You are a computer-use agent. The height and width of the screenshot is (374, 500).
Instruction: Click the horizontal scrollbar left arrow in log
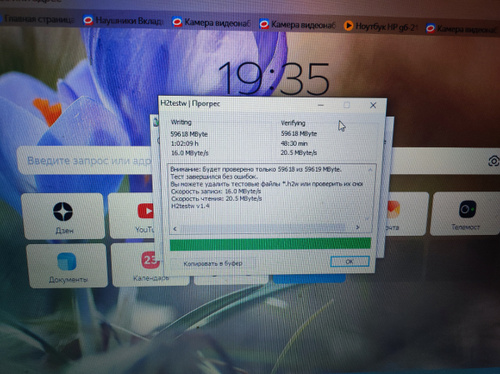coord(175,229)
